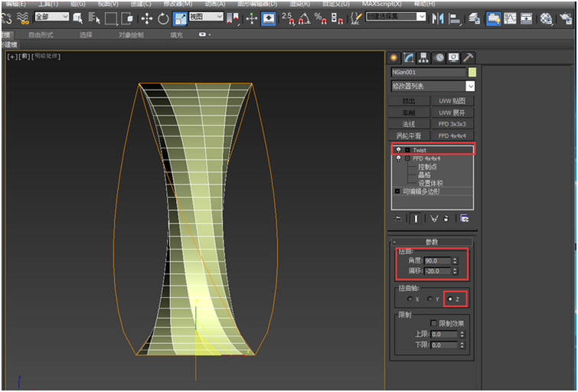Open the 动画(A) menu
This screenshot has width=578, height=392.
click(215, 4)
